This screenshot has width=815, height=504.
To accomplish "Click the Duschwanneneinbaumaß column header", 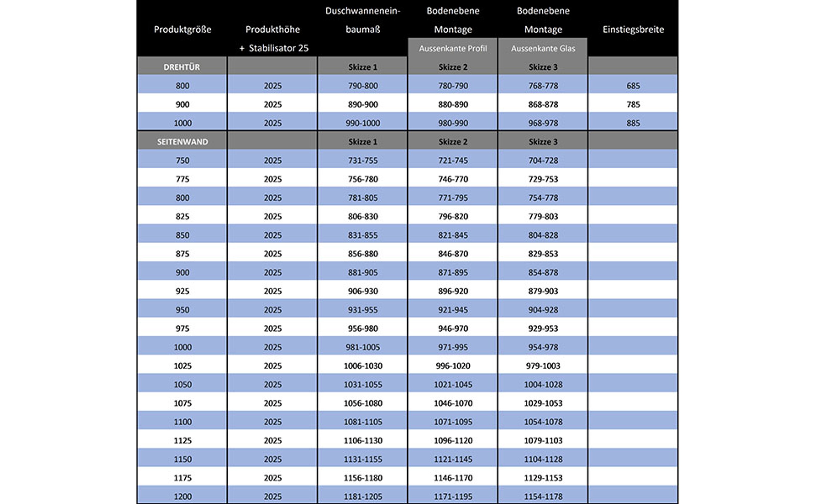I will pos(363,20).
